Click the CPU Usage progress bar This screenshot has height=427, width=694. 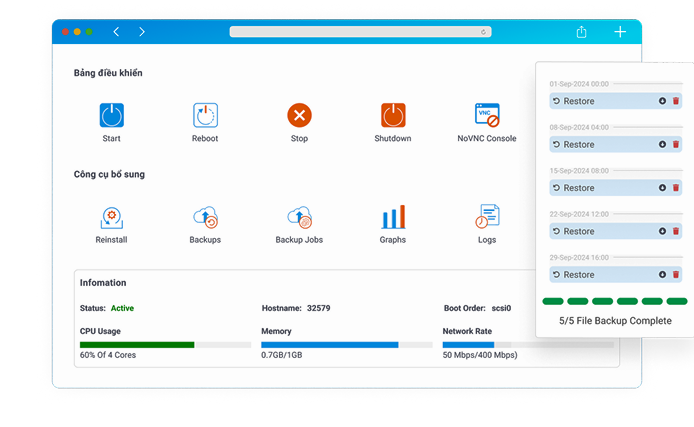[x=165, y=344]
